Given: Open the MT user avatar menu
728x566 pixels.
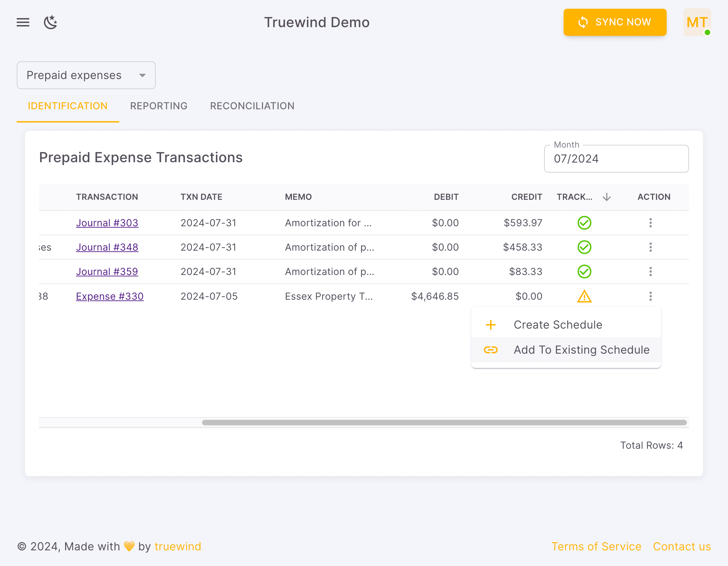Looking at the screenshot, I should coord(696,22).
